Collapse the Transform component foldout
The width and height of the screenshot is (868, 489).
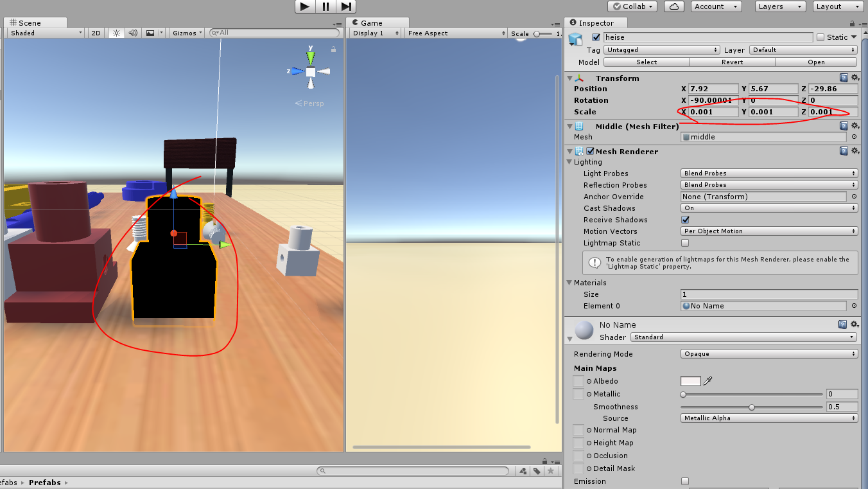(x=570, y=78)
